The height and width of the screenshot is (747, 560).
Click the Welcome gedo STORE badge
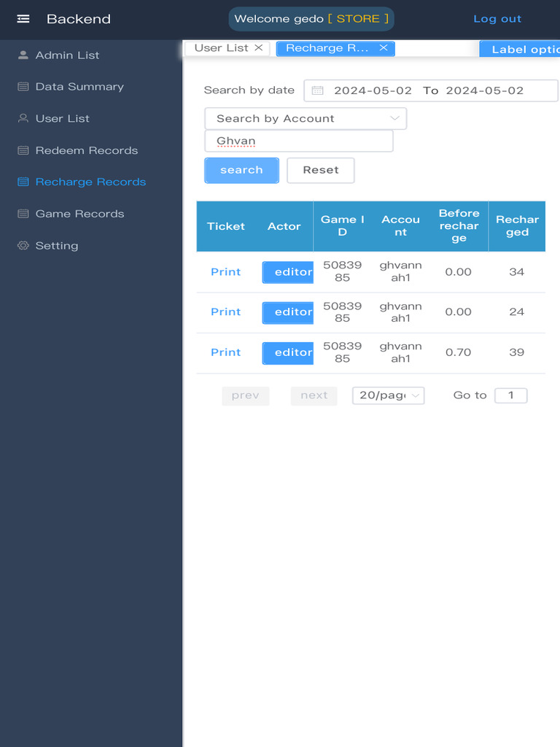[x=311, y=19]
